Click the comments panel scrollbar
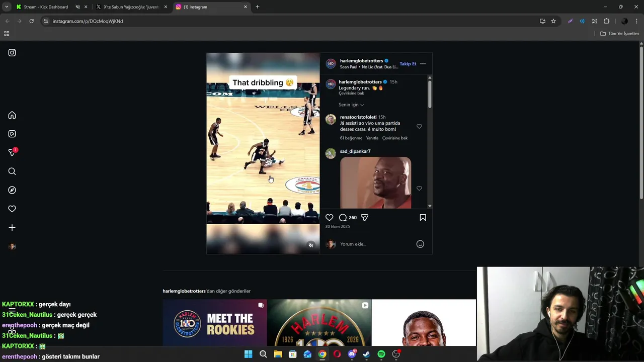Viewport: 644px width, 362px height. (x=430, y=94)
